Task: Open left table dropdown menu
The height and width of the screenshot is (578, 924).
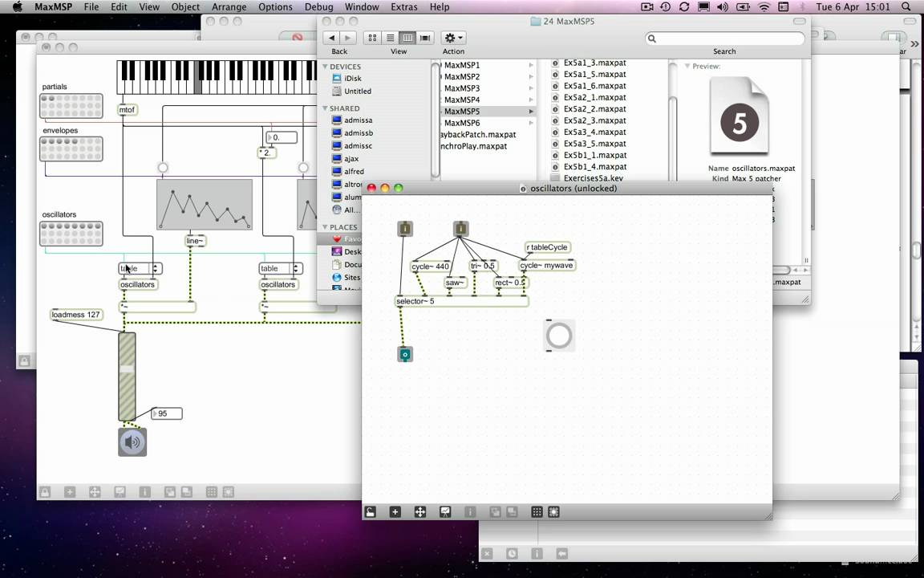Action: pyautogui.click(x=140, y=268)
